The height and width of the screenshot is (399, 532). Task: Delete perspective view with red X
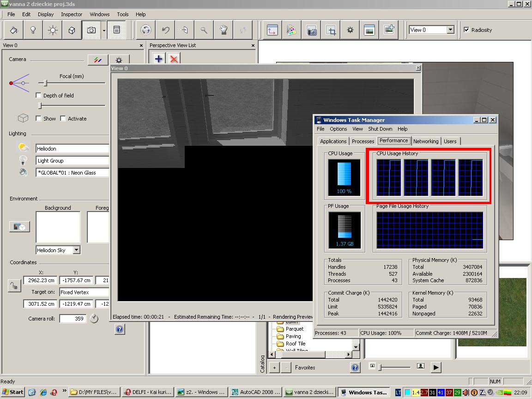pos(174,59)
